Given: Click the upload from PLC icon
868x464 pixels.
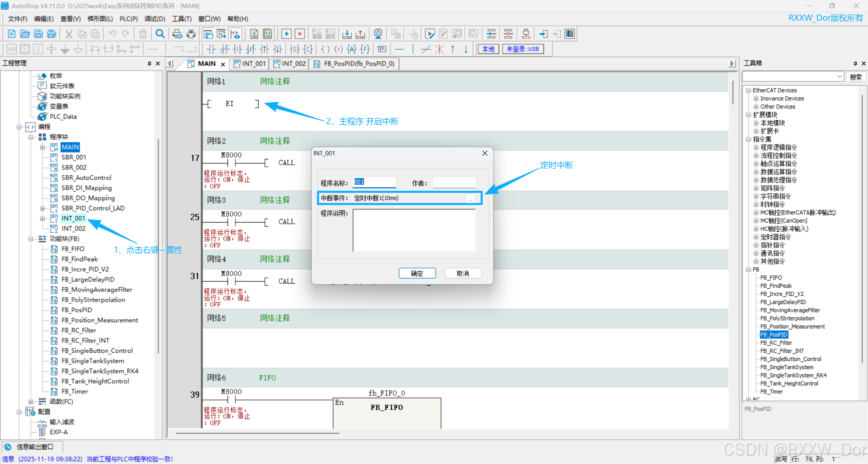Looking at the screenshot, I should (360, 34).
